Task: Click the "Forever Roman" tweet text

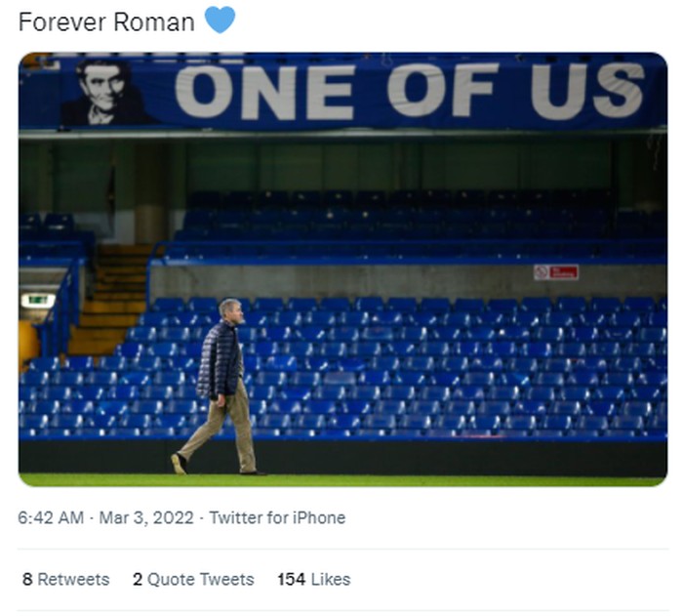Action: [106, 21]
